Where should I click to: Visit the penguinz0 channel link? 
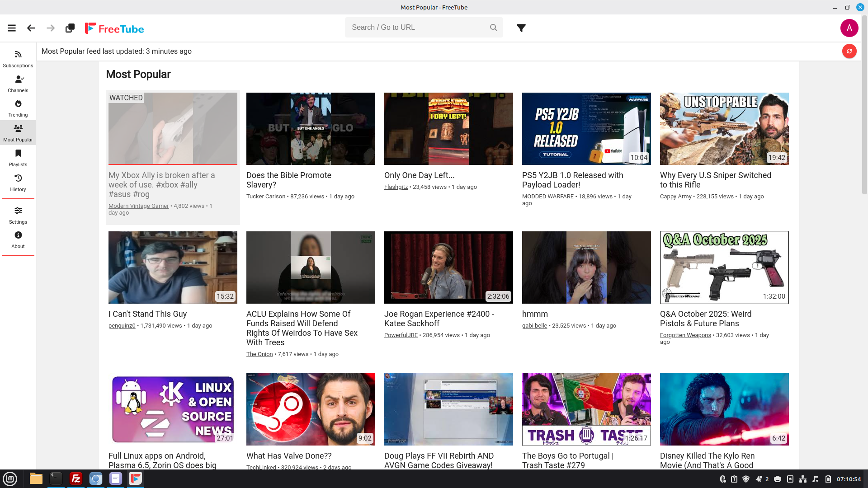tap(122, 326)
